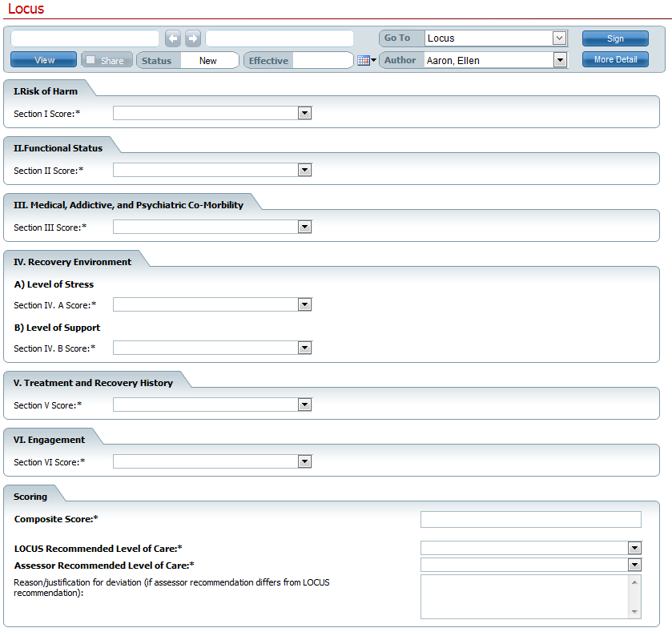The image size is (672, 632).
Task: Click the Composite Score input field
Action: click(530, 520)
